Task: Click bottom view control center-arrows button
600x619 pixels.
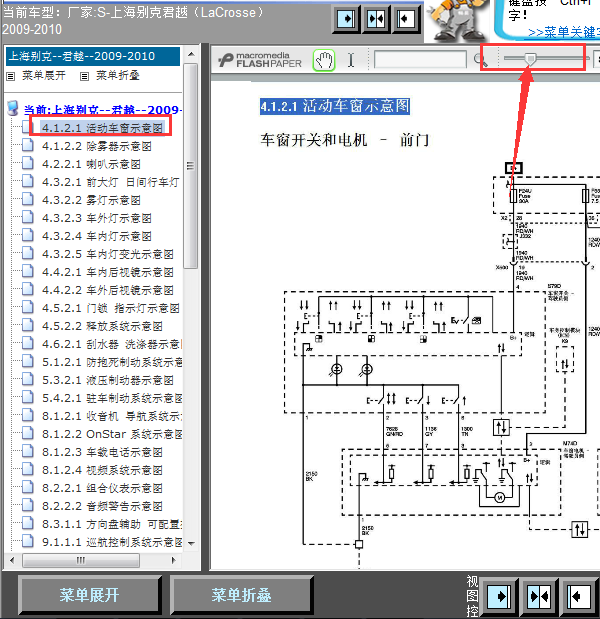Action: (539, 596)
